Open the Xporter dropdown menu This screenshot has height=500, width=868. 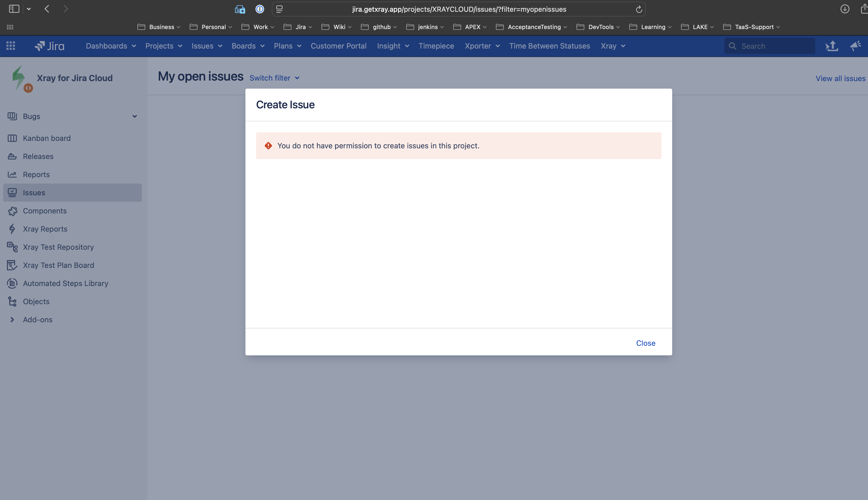tap(482, 46)
